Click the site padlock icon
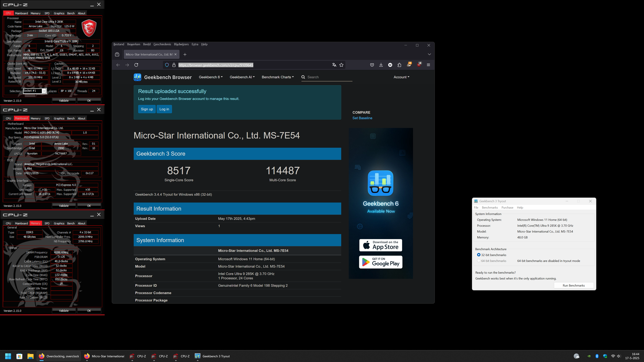644x362 pixels. 174,65
